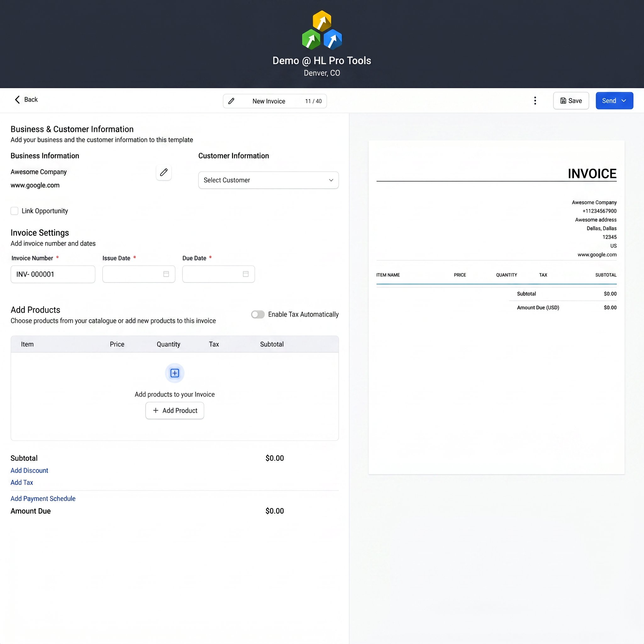The image size is (644, 644).
Task: Expand the Select Customer dropdown
Action: click(x=268, y=180)
